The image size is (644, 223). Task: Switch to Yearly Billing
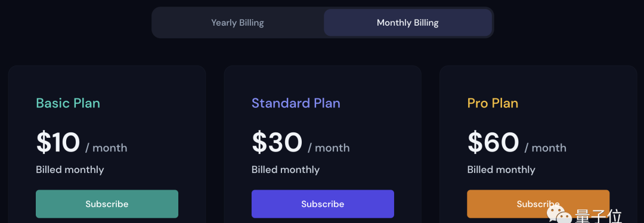[x=237, y=23]
